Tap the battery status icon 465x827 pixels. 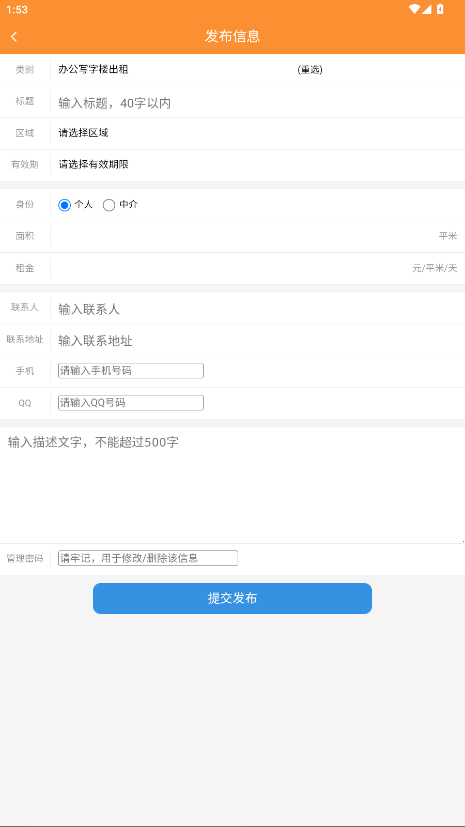(x=440, y=9)
